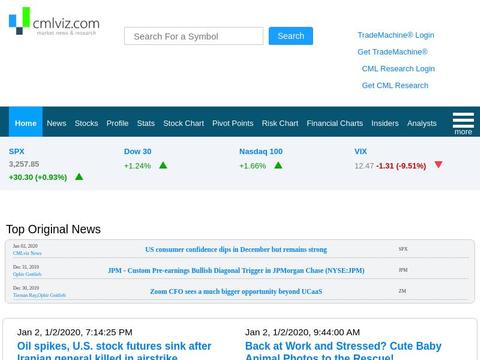Image resolution: width=480 pixels, height=360 pixels.
Task: Open 'Back at Work and Stressed?' headline
Action: [343, 352]
